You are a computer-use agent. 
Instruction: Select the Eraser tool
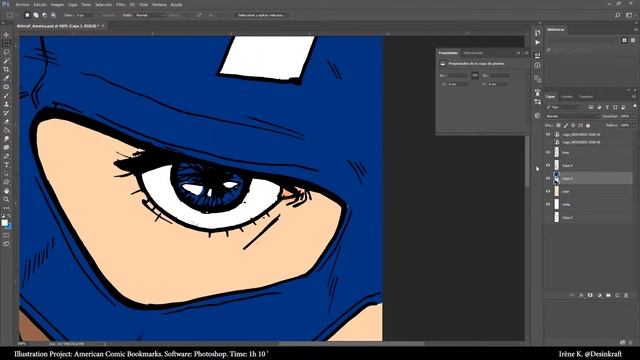[x=6, y=122]
